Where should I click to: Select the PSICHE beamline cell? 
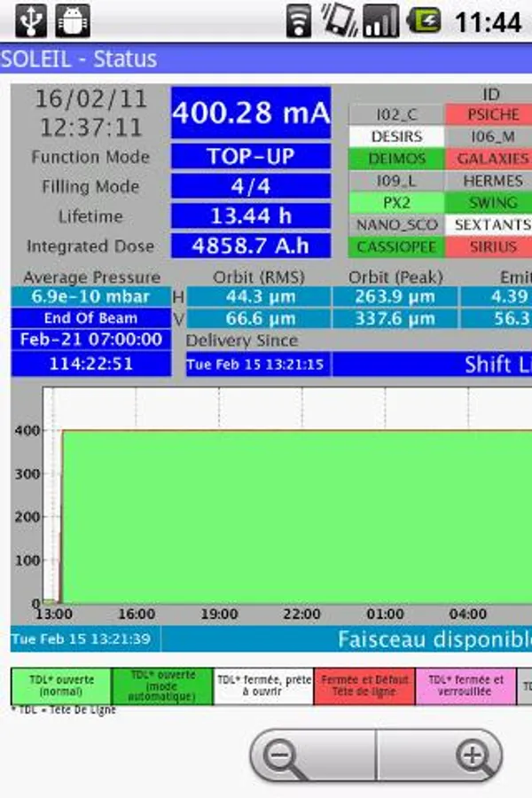(x=489, y=114)
